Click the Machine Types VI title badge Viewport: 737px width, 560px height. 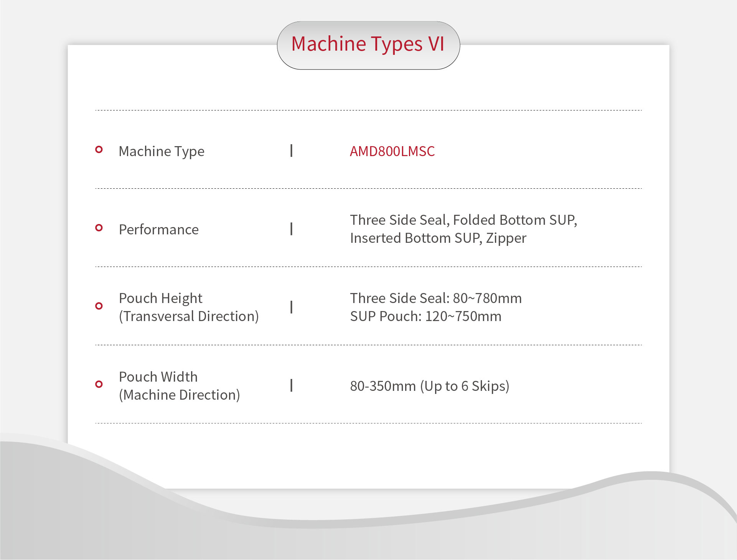point(368,44)
